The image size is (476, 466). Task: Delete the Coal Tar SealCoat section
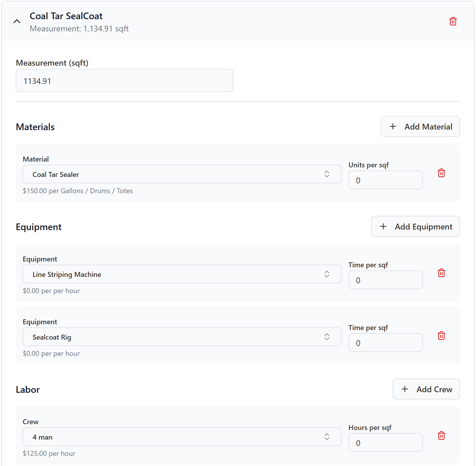coord(453,21)
